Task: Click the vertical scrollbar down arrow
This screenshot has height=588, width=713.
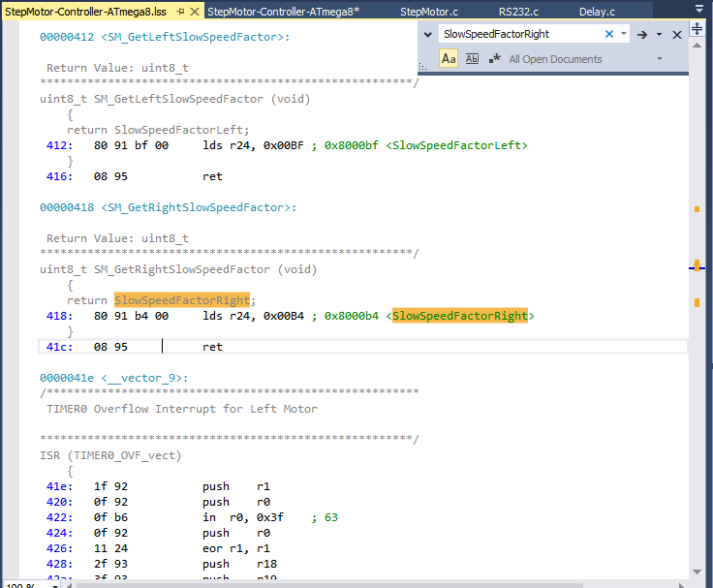Action: (697, 572)
